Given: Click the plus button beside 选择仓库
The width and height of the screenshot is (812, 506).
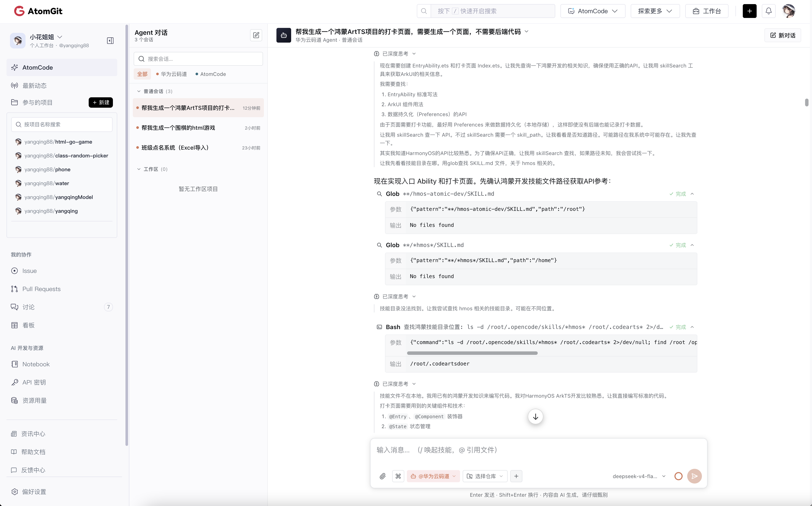Looking at the screenshot, I should pos(516,476).
